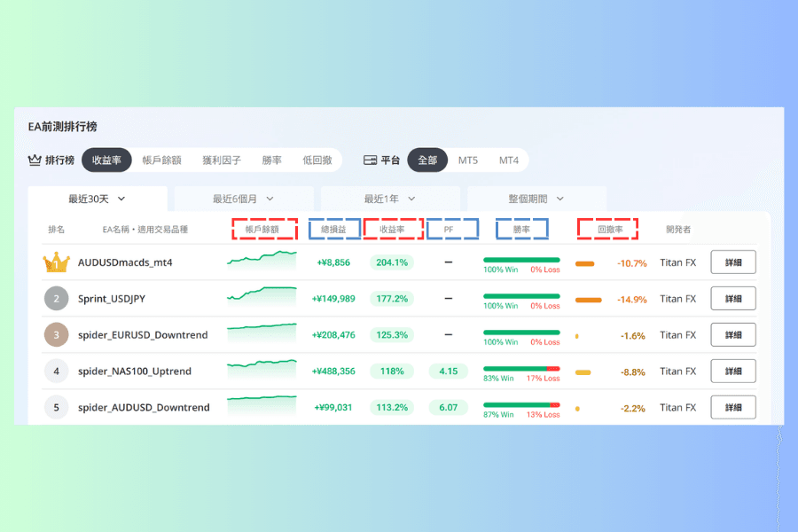Click the spider_NAS100_Uptrend EA name

pos(135,372)
